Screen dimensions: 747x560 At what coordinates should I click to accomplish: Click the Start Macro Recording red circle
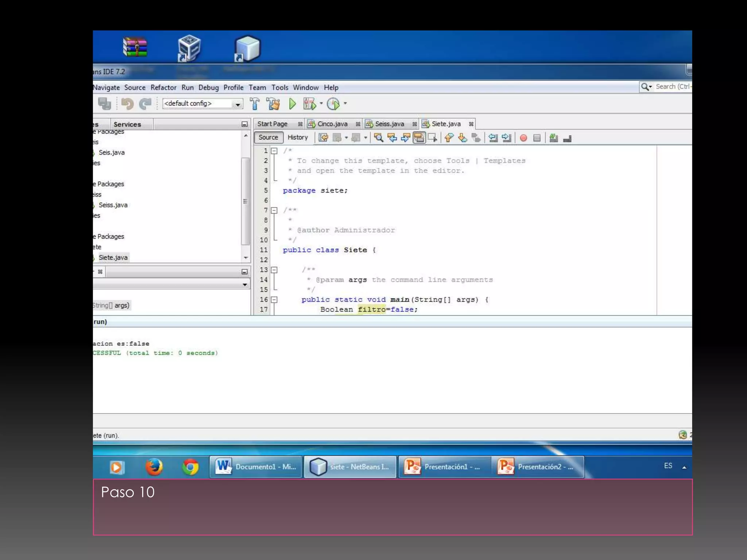(523, 138)
